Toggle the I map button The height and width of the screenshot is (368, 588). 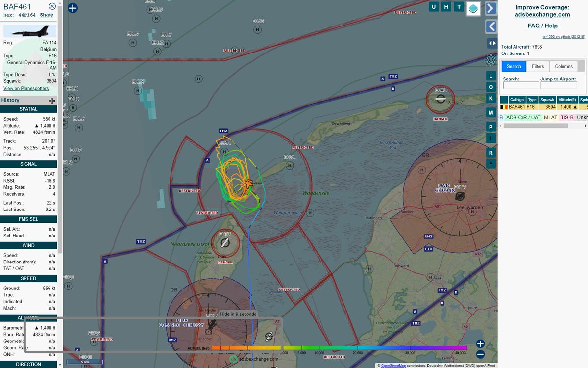pyautogui.click(x=491, y=138)
